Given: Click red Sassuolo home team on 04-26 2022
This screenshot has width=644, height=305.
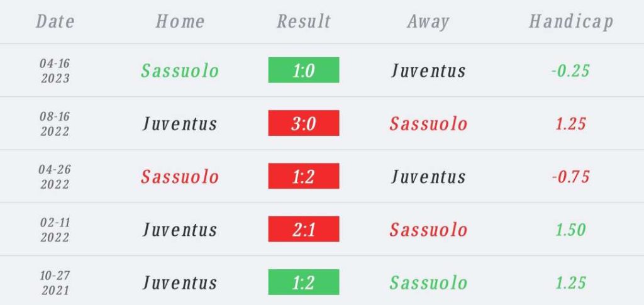Looking at the screenshot, I should [180, 176].
